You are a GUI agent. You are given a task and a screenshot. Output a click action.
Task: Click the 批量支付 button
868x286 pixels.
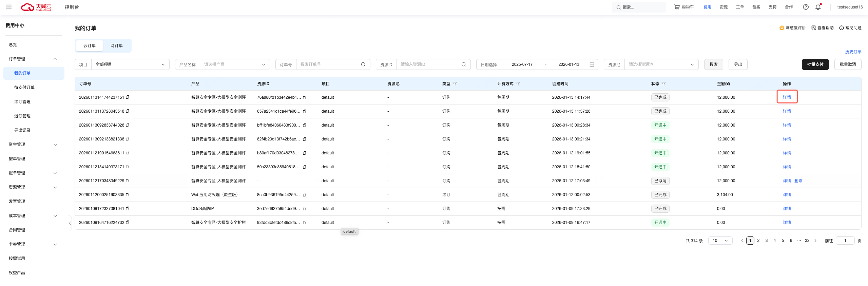(815, 64)
